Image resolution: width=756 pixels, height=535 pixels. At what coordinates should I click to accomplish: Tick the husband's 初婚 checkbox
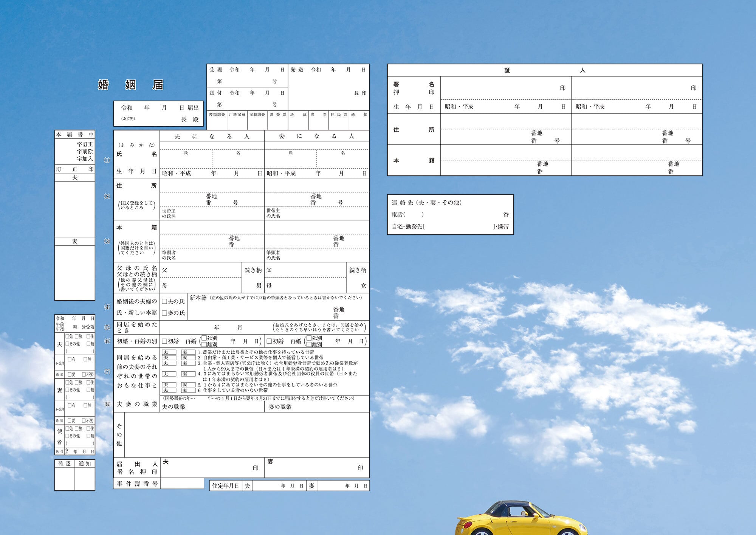pyautogui.click(x=164, y=341)
